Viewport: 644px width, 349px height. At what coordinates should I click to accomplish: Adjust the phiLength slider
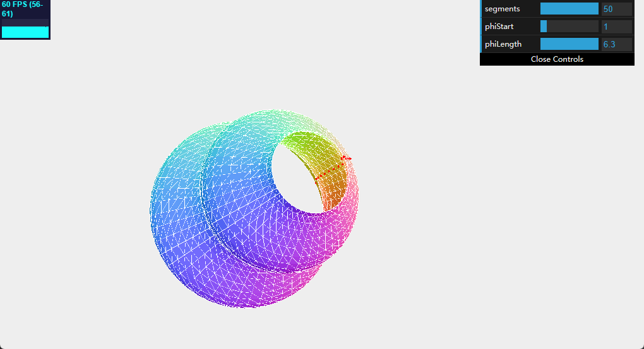569,44
